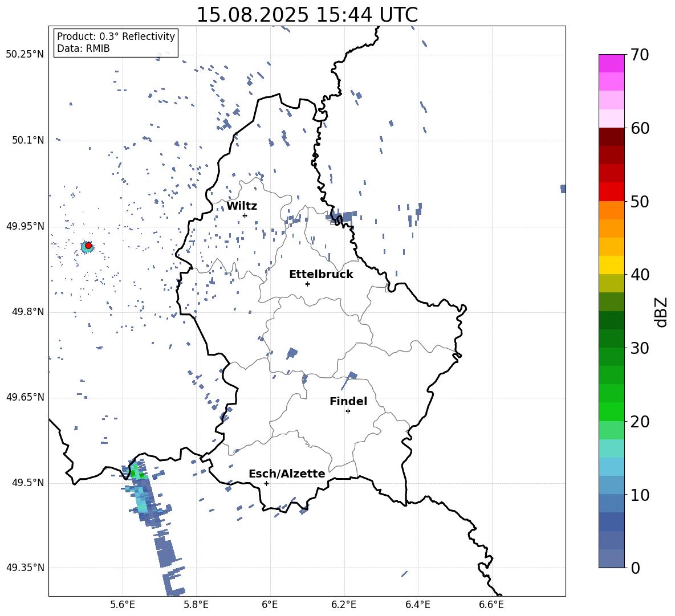Image resolution: width=675 pixels, height=616 pixels.
Task: Click the cross marker under Wiltz
Action: (x=245, y=215)
